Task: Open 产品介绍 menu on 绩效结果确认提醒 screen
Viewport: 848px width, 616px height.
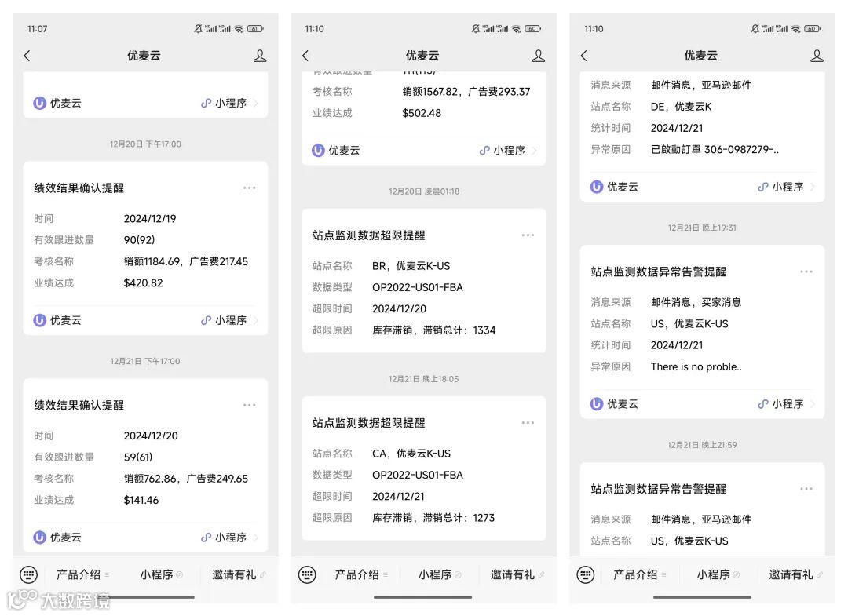Action: [82, 574]
